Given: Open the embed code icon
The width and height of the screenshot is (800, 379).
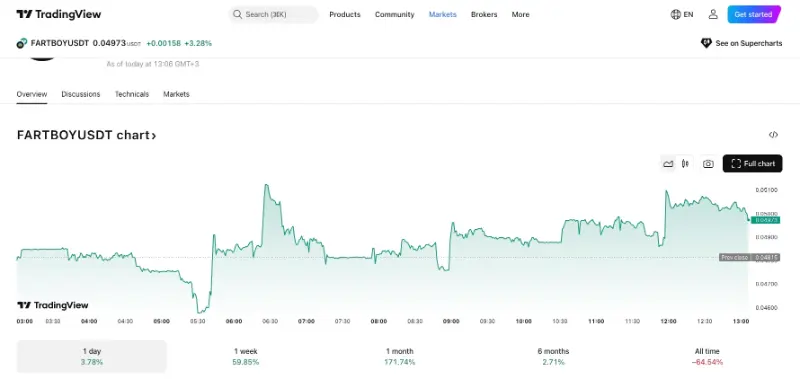Looking at the screenshot, I should point(773,135).
